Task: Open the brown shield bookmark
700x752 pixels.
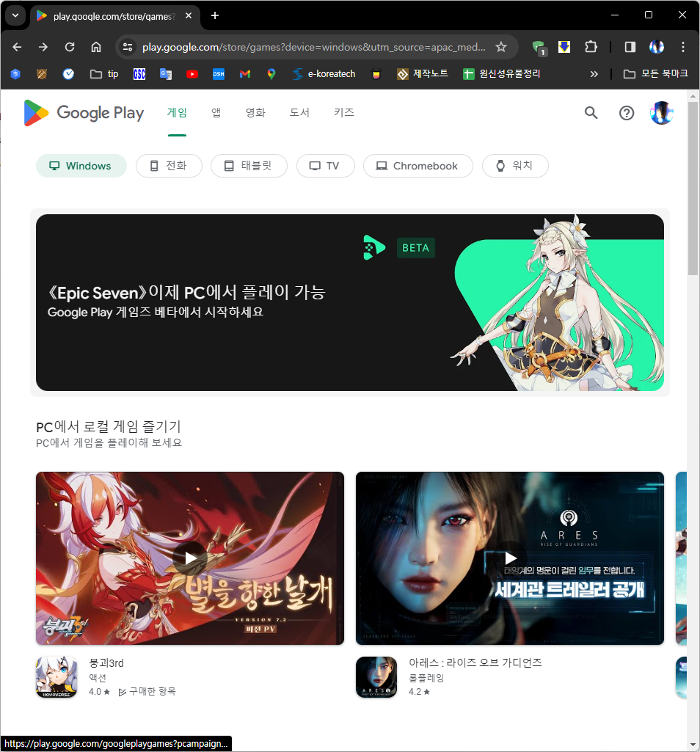Action: 42,74
